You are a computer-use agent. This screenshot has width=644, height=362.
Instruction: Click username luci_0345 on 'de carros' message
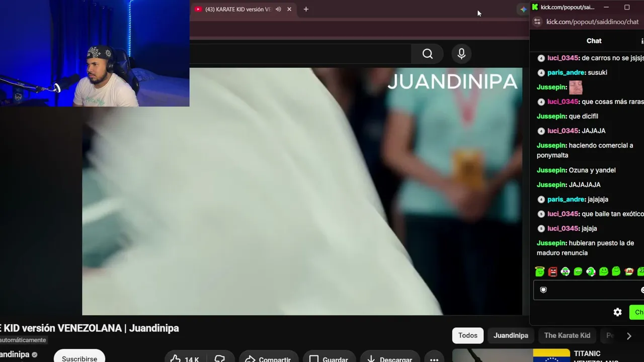[562, 58]
